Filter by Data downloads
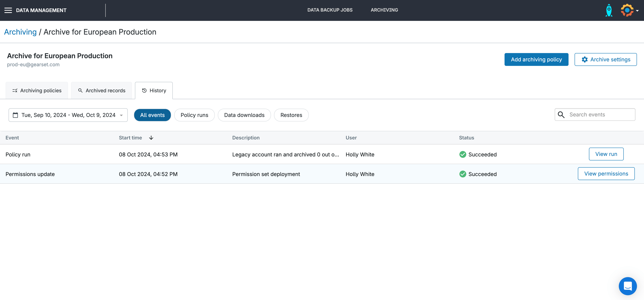The height and width of the screenshot is (300, 644). pos(244,115)
